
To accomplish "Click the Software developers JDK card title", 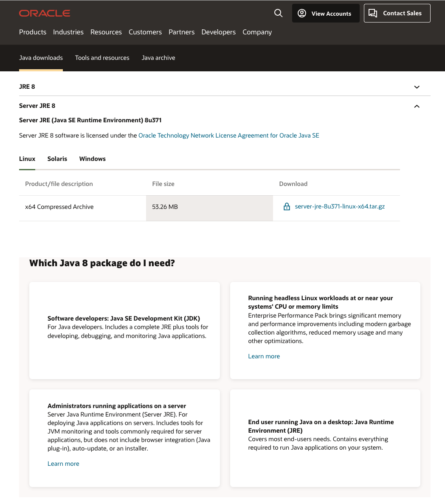I will (x=124, y=318).
